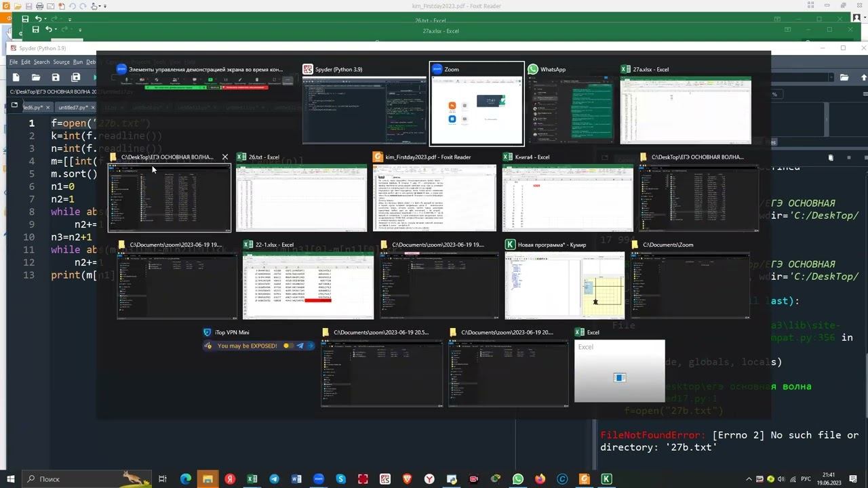Open the 26.txt - Excel thumbnail

point(301,197)
